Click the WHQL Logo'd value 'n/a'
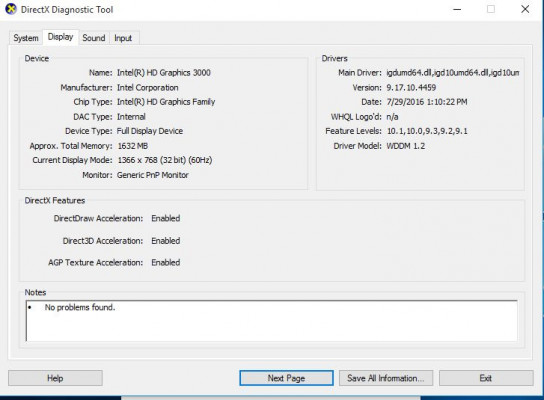This screenshot has width=544, height=400. click(x=392, y=117)
